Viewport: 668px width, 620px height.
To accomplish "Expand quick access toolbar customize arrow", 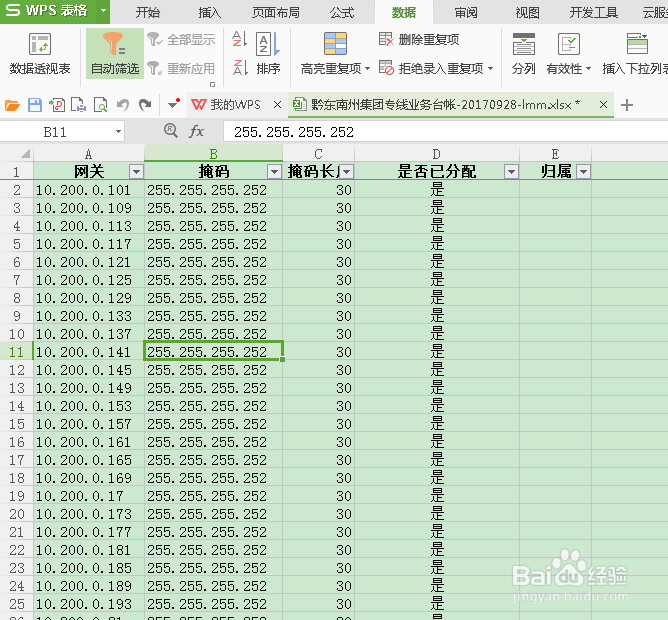I will [x=173, y=104].
